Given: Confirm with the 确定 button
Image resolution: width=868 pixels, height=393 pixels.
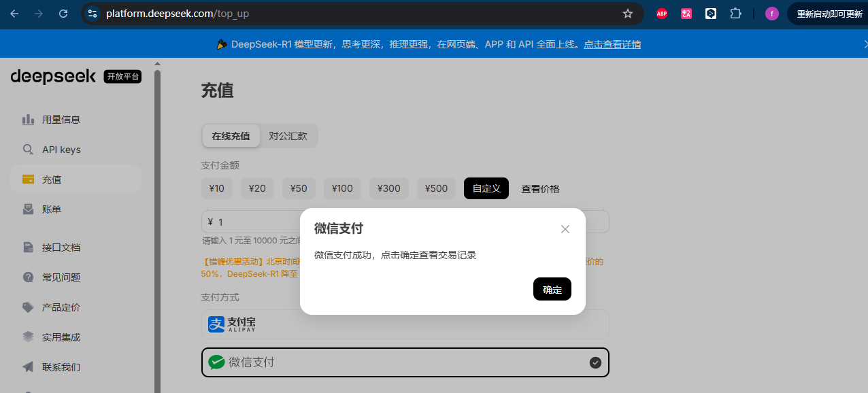Looking at the screenshot, I should (x=552, y=289).
